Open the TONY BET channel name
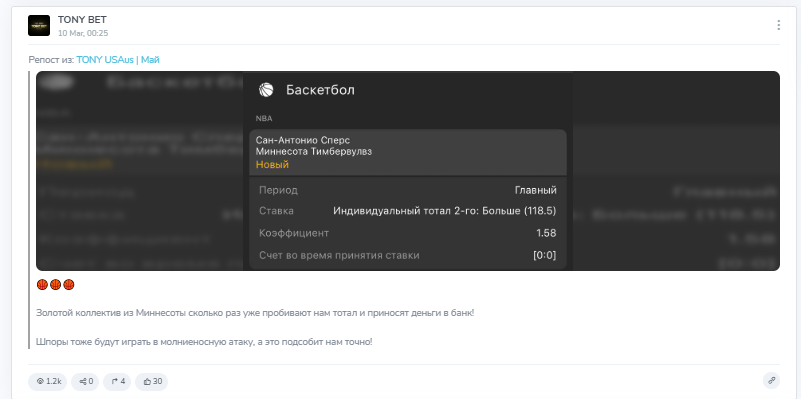This screenshot has height=399, width=801. (x=82, y=20)
